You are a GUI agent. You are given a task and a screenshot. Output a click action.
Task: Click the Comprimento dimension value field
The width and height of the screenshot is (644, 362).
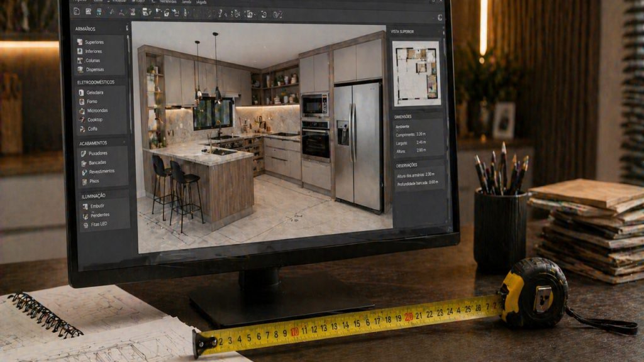(421, 134)
